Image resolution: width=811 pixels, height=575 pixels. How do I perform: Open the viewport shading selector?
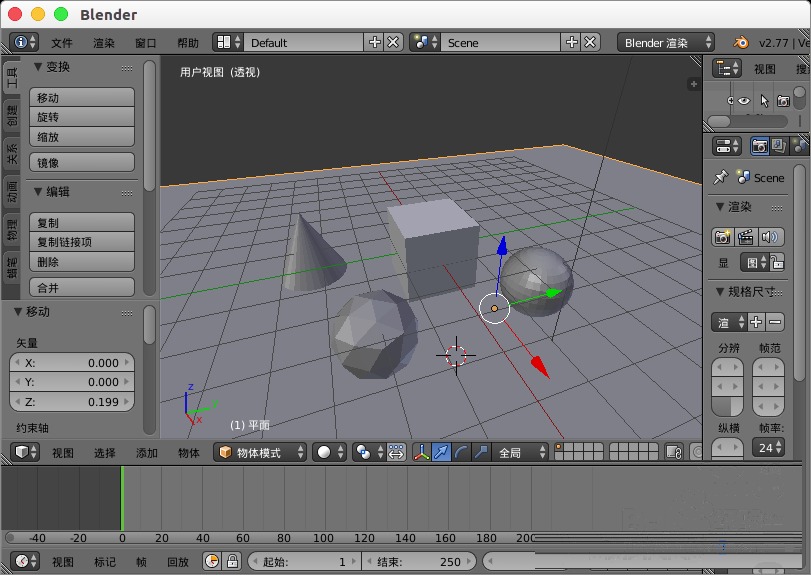[329, 452]
